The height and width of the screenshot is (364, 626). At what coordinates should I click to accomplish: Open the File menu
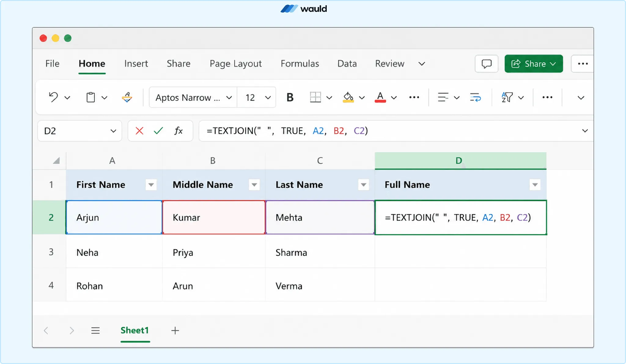point(52,64)
